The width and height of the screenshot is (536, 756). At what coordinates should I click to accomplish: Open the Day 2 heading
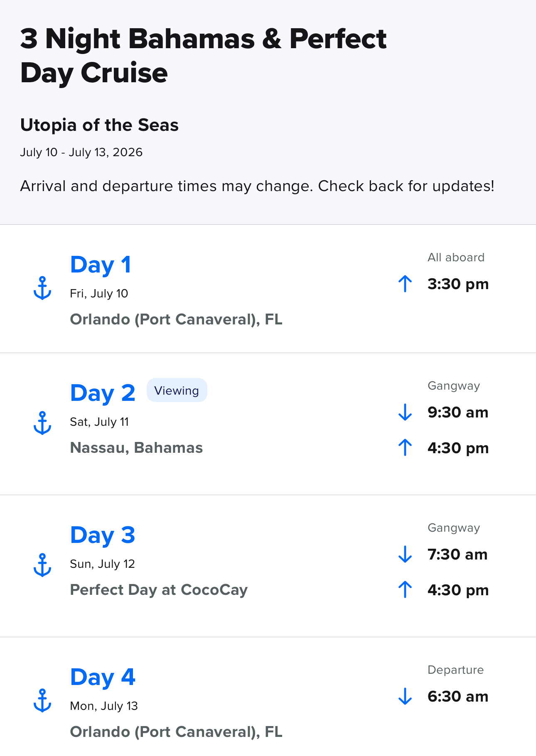103,393
